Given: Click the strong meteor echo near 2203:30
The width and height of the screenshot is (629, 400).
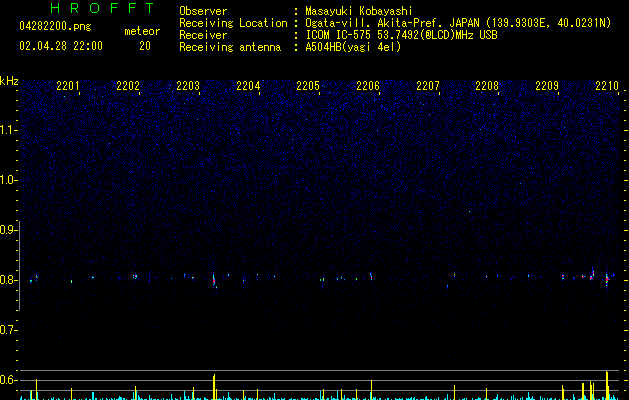Looking at the screenshot, I should click(214, 279).
